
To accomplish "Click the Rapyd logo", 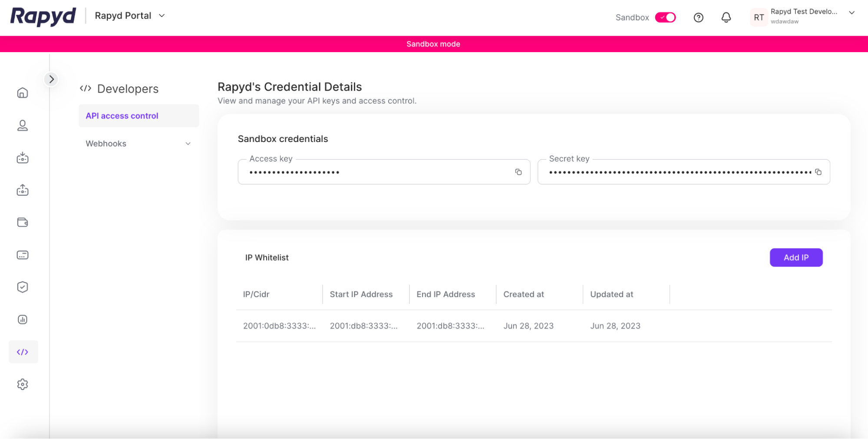I will click(43, 17).
